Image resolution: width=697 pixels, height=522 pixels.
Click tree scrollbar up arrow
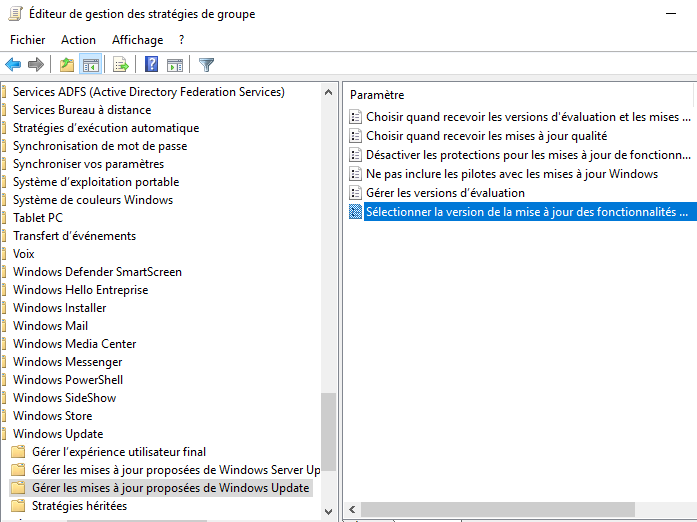(328, 92)
